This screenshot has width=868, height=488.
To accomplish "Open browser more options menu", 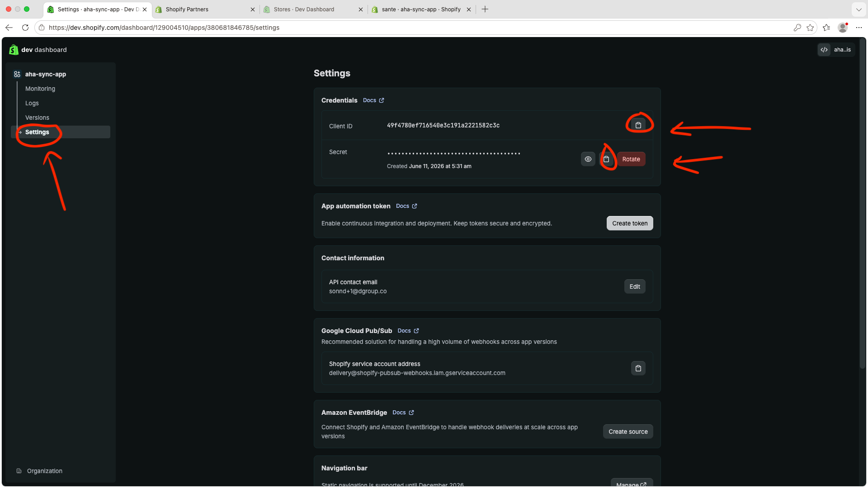I will pos(859,28).
